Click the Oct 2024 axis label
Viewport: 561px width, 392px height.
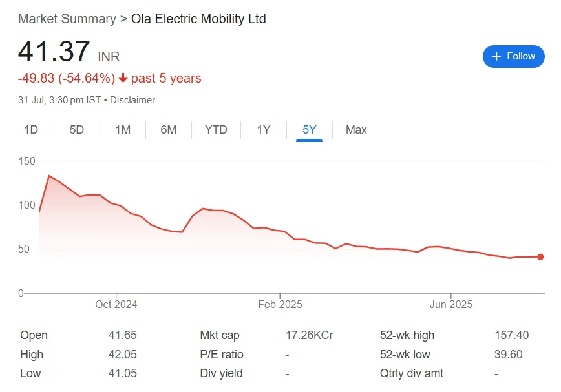pos(116,304)
